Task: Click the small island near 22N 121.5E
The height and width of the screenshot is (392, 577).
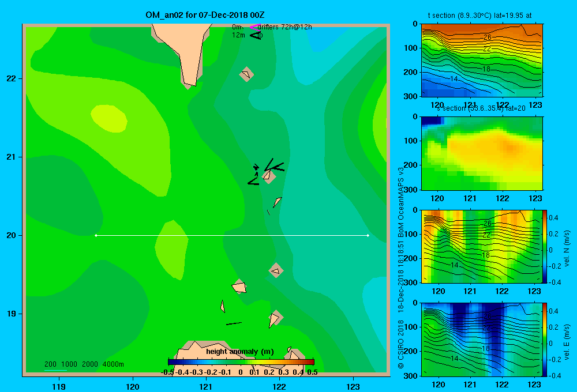Action: (246, 74)
